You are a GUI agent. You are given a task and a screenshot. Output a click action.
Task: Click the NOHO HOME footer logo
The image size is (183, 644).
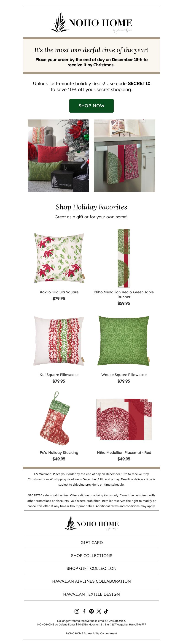[91, 523]
